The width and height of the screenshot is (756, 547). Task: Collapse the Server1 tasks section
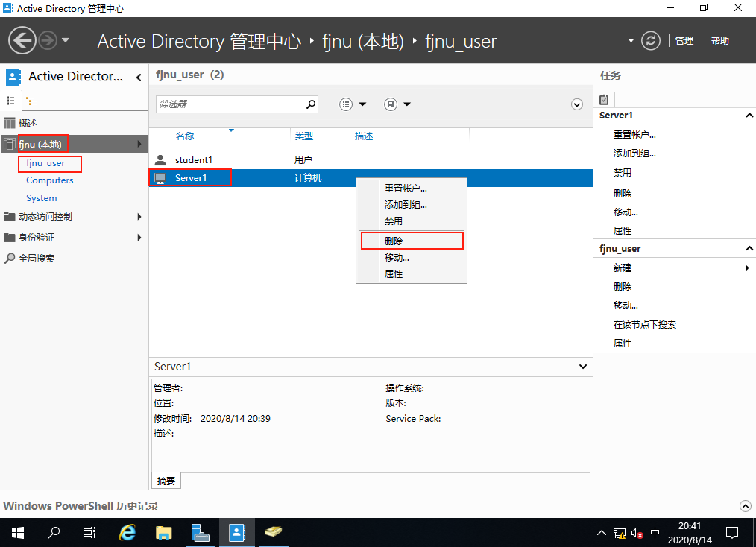749,116
